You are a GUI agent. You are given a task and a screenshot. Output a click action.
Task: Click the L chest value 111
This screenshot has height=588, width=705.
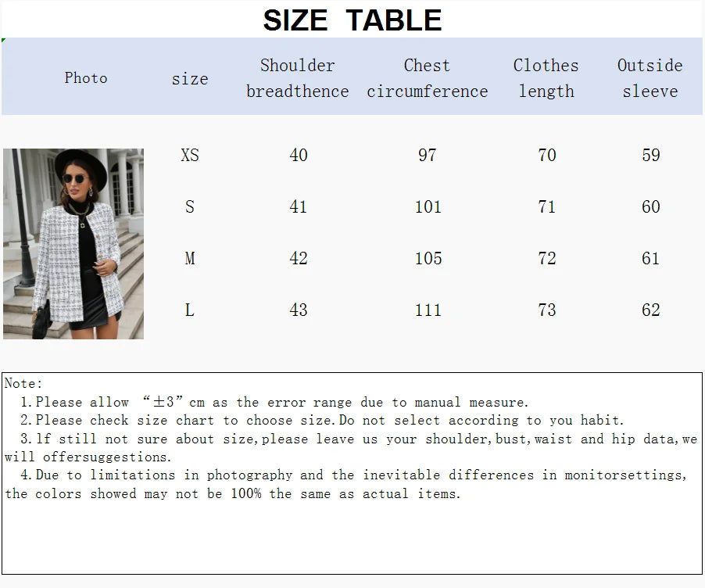point(428,310)
